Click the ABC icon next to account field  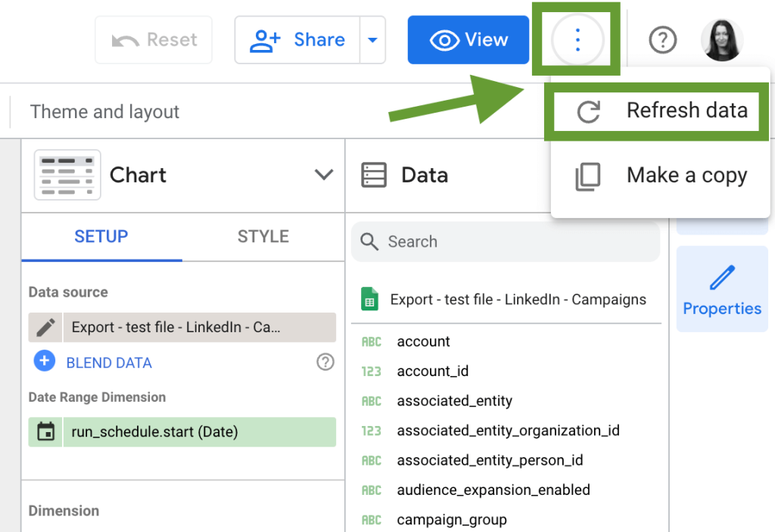[371, 341]
